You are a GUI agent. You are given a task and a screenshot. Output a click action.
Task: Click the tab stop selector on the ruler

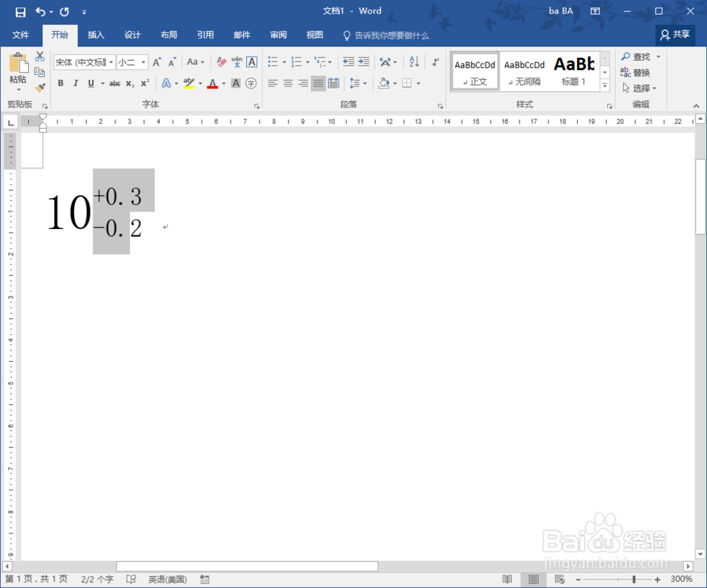tap(11, 122)
